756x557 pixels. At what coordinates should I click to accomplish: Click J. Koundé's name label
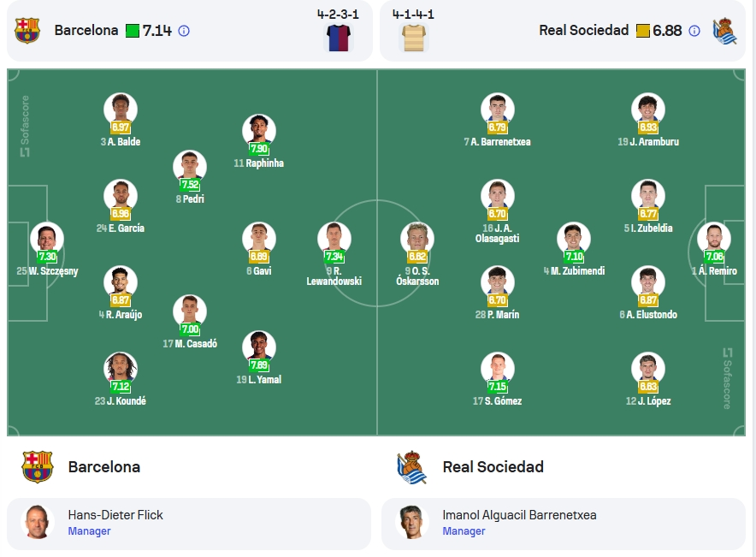120,400
